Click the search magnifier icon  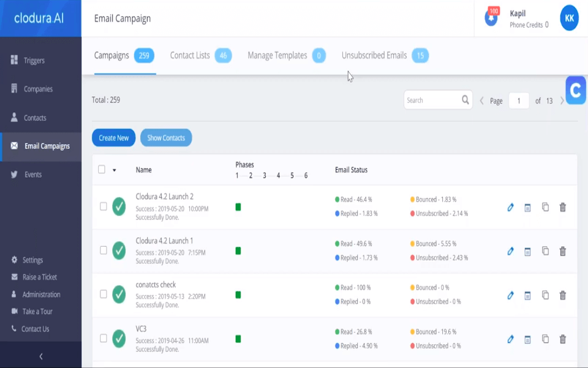[x=465, y=100]
